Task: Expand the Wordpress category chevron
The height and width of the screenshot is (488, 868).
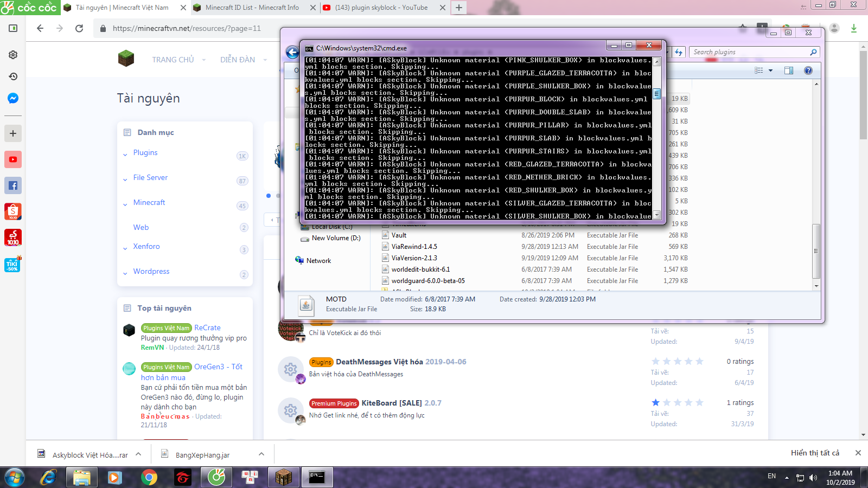Action: (x=125, y=274)
